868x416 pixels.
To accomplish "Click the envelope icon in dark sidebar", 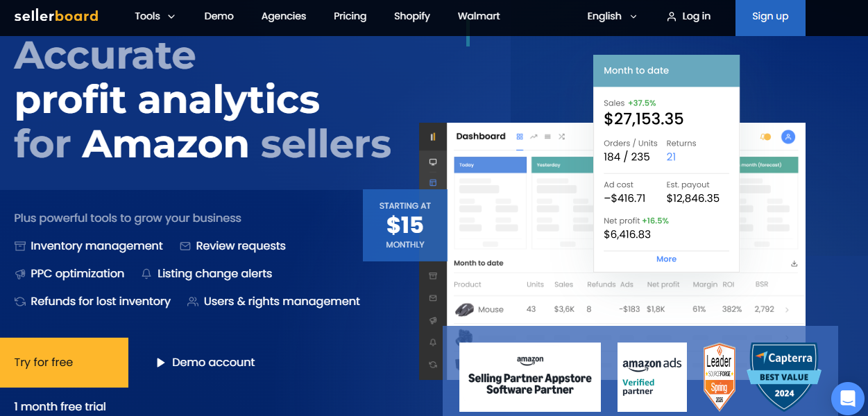I will click(x=433, y=298).
